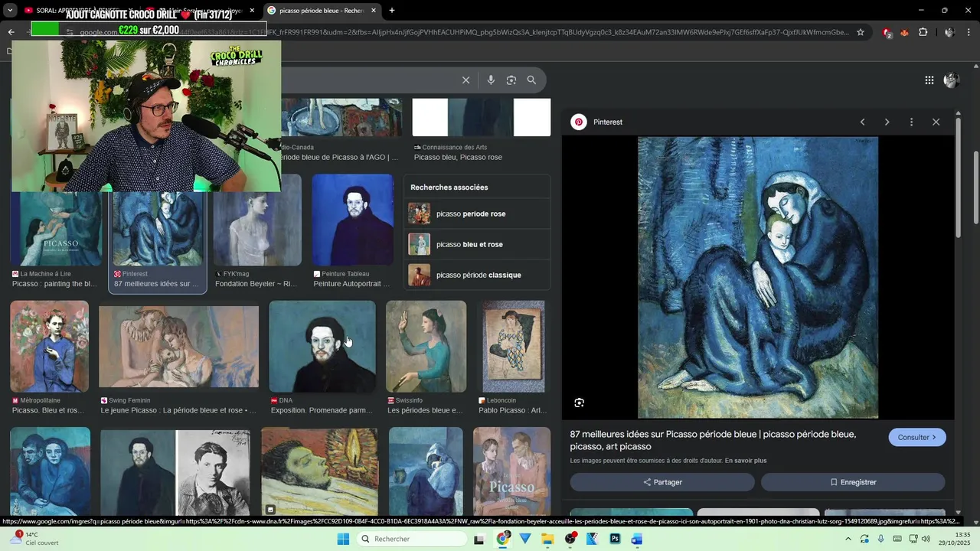Open Photoshop from the taskbar
Viewport: 980px width, 551px height.
(615, 539)
